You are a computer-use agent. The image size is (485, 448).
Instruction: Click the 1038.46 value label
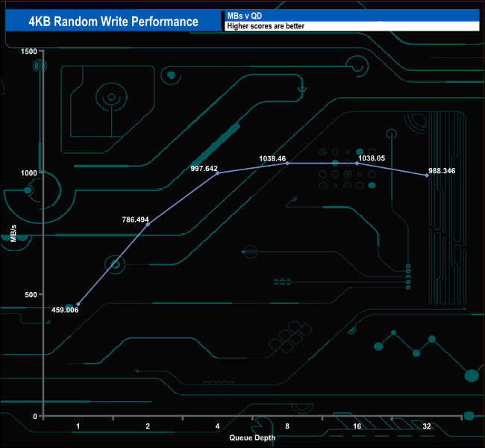click(x=272, y=158)
